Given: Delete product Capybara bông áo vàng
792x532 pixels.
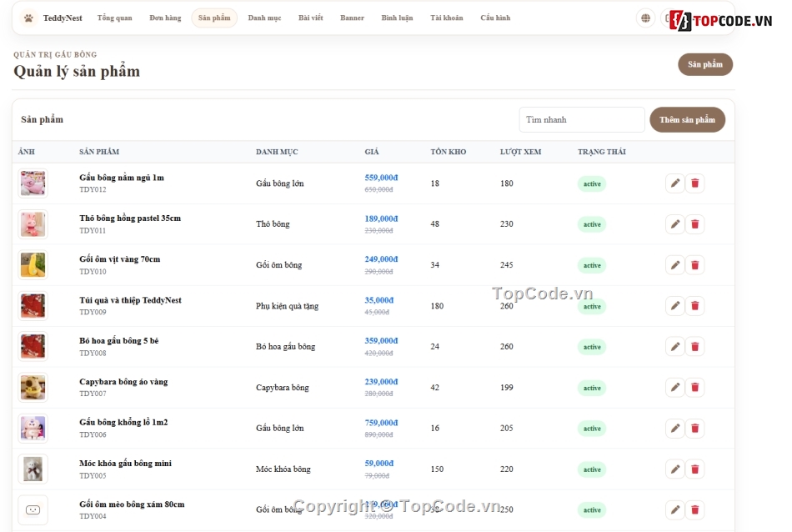Looking at the screenshot, I should [695, 388].
